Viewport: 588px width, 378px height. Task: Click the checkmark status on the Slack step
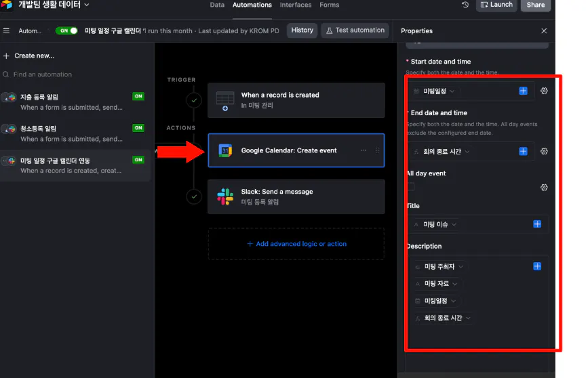tap(194, 196)
